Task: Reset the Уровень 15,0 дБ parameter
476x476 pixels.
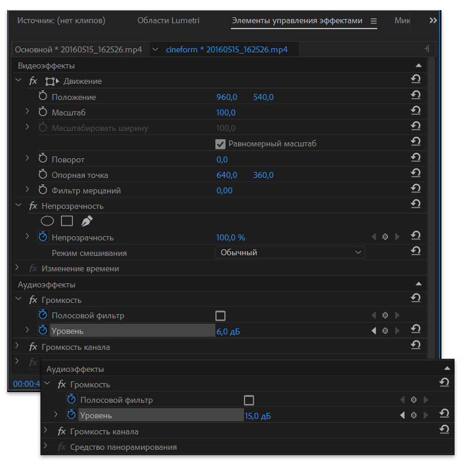Action: click(444, 414)
